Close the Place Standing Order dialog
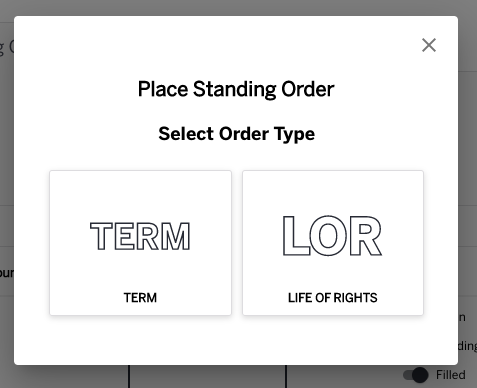Screen dimensions: 477x388 point(429,45)
